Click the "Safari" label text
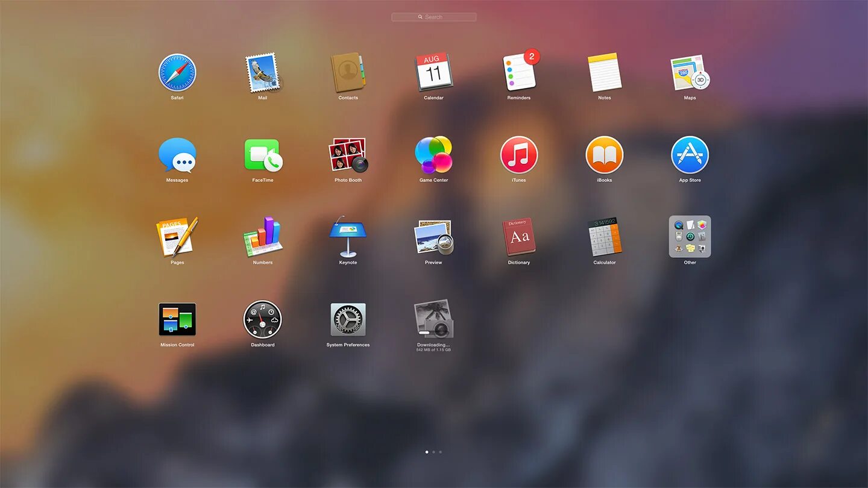The height and width of the screenshot is (488, 868). 177,98
